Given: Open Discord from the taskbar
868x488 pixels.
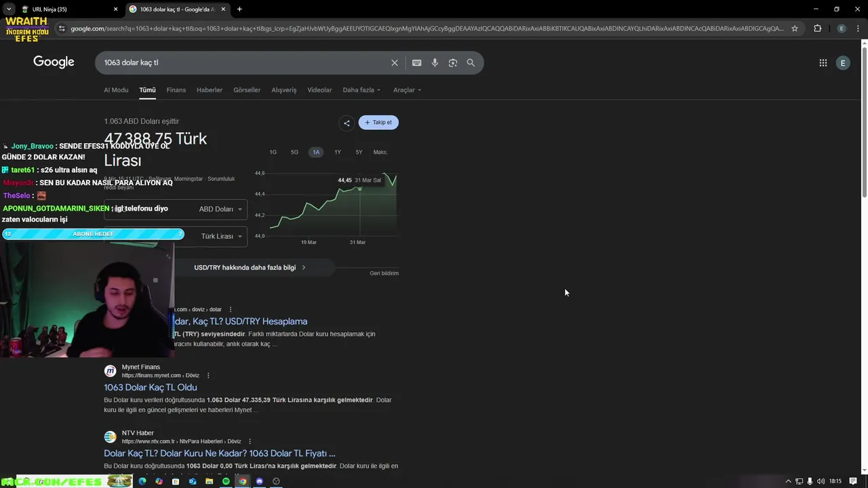Looking at the screenshot, I should (x=259, y=481).
